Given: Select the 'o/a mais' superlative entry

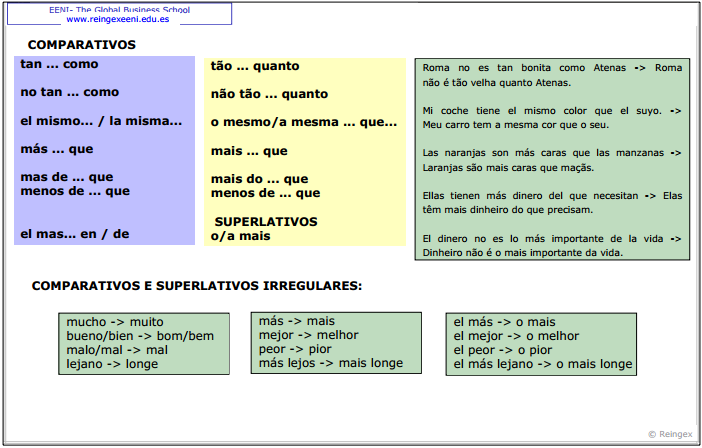Looking at the screenshot, I should 240,236.
